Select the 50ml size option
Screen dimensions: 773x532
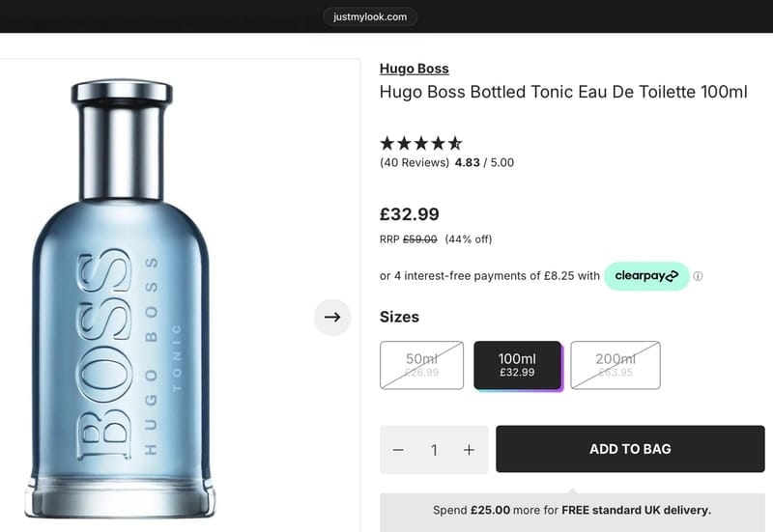click(421, 365)
